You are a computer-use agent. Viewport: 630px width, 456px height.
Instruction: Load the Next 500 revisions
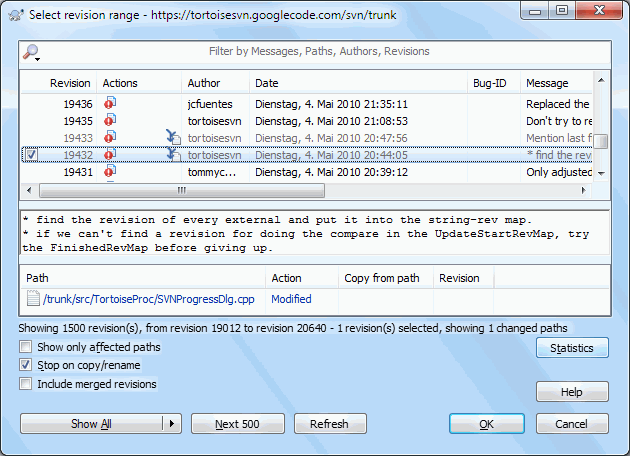click(237, 423)
